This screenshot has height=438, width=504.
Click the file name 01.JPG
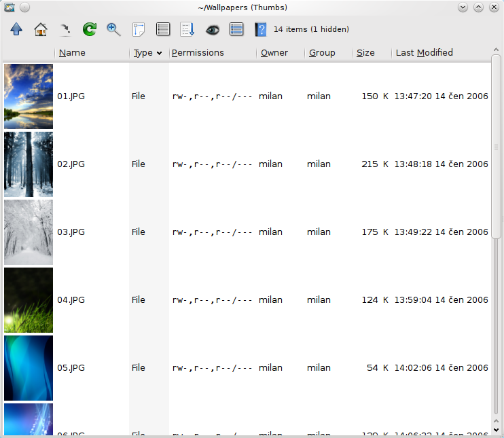(71, 96)
